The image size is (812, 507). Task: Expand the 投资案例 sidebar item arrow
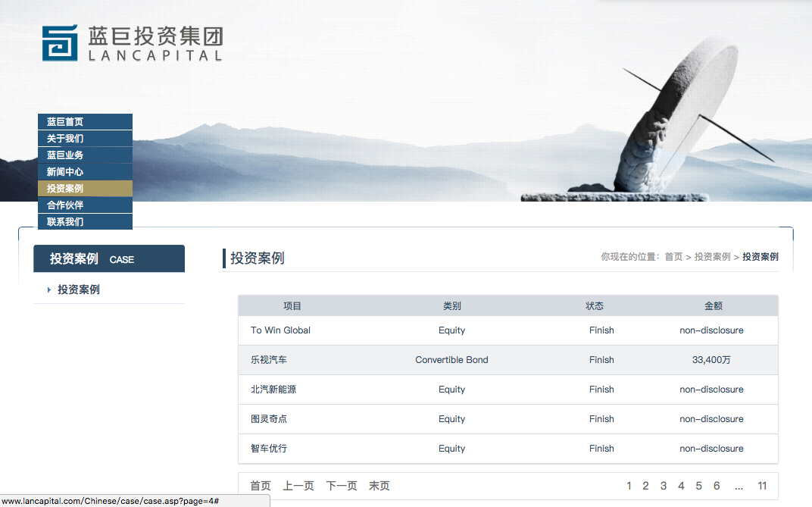pyautogui.click(x=49, y=290)
